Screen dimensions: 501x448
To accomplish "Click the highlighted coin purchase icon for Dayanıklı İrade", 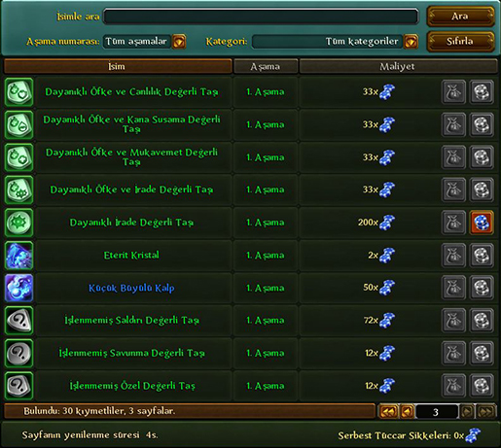I will click(482, 223).
